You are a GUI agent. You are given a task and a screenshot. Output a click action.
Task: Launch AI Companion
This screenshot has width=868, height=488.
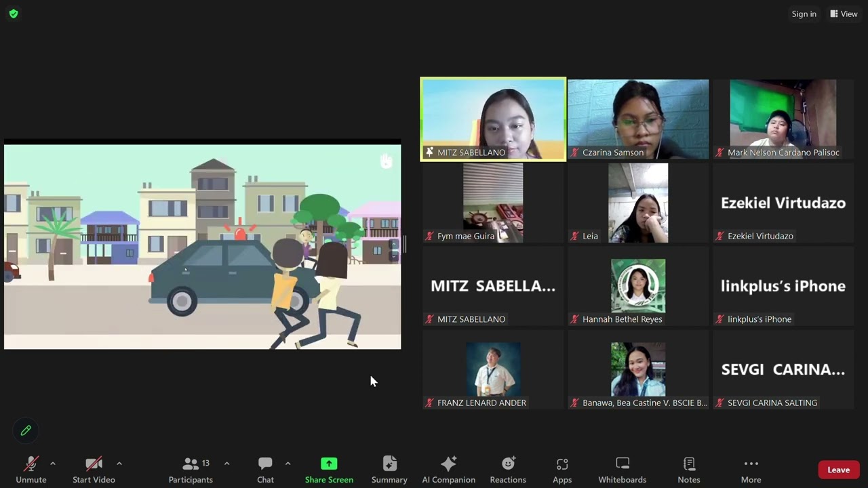448,469
